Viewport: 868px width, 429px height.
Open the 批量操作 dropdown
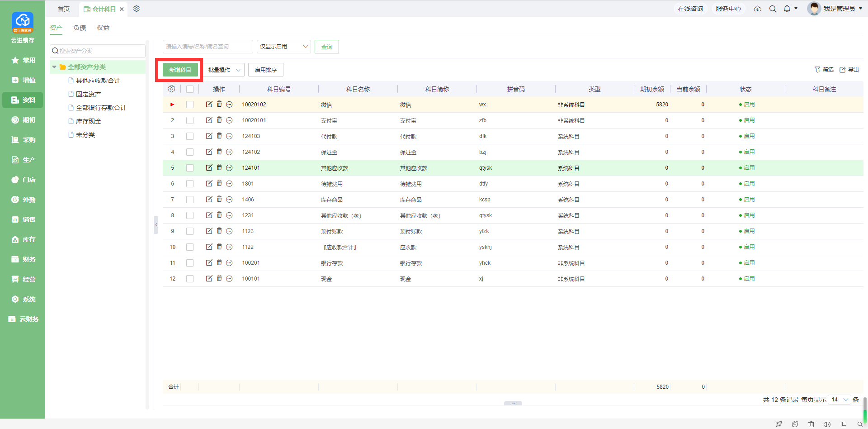pyautogui.click(x=224, y=70)
